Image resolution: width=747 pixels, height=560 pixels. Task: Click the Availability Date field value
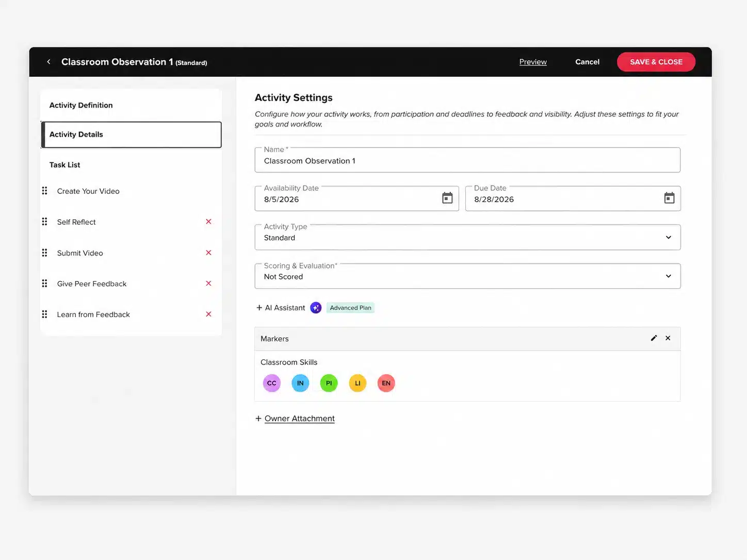[x=281, y=199]
